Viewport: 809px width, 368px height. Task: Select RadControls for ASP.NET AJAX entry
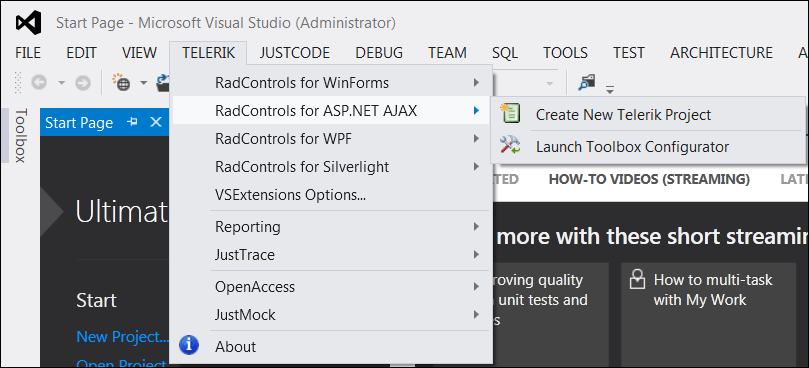[330, 110]
